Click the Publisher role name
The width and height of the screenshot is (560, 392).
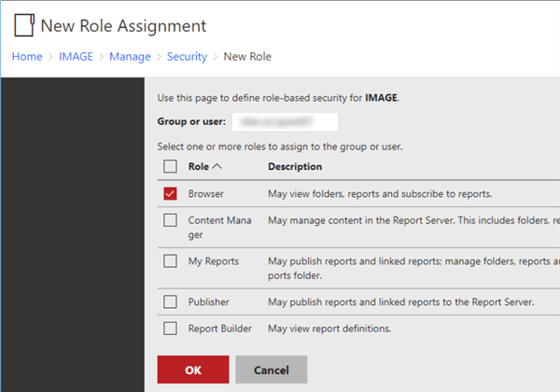tap(209, 301)
